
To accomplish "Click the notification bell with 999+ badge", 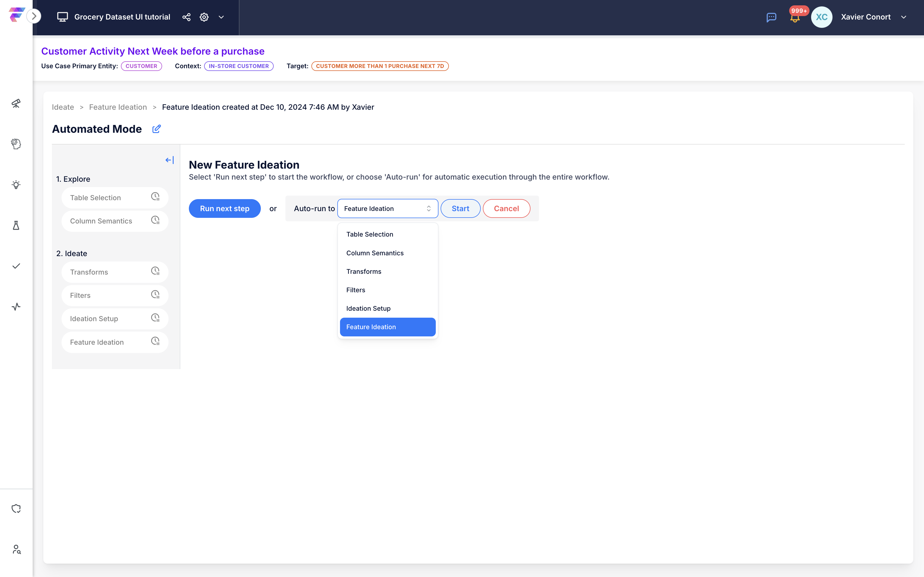I will click(x=795, y=18).
